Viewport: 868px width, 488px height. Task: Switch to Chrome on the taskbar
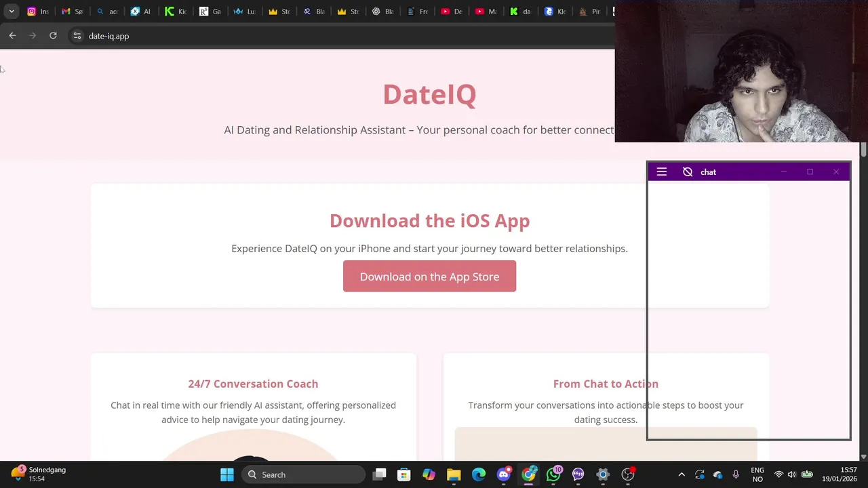coord(528,474)
